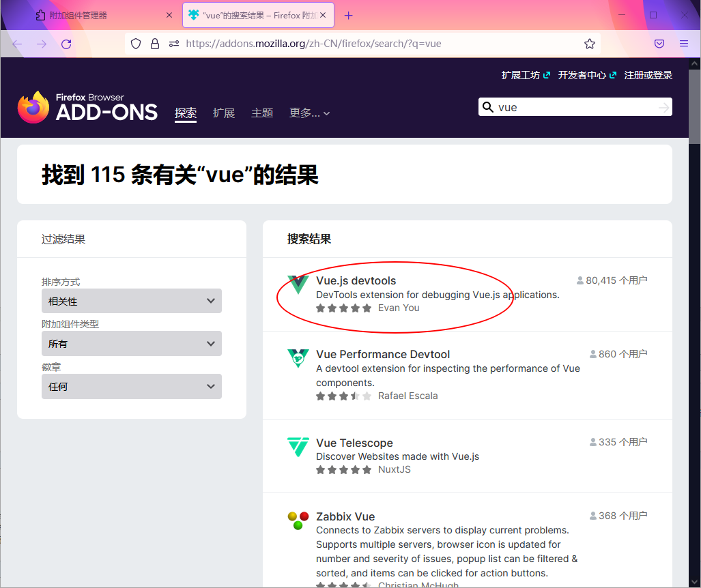Click the Zabbix Vue icon
The height and width of the screenshot is (588, 701).
(x=298, y=520)
